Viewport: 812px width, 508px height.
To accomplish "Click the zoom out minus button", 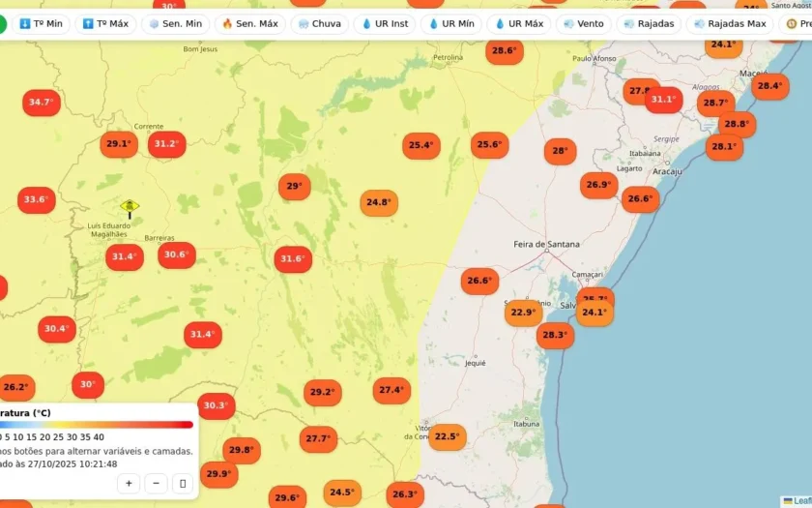I will click(156, 484).
